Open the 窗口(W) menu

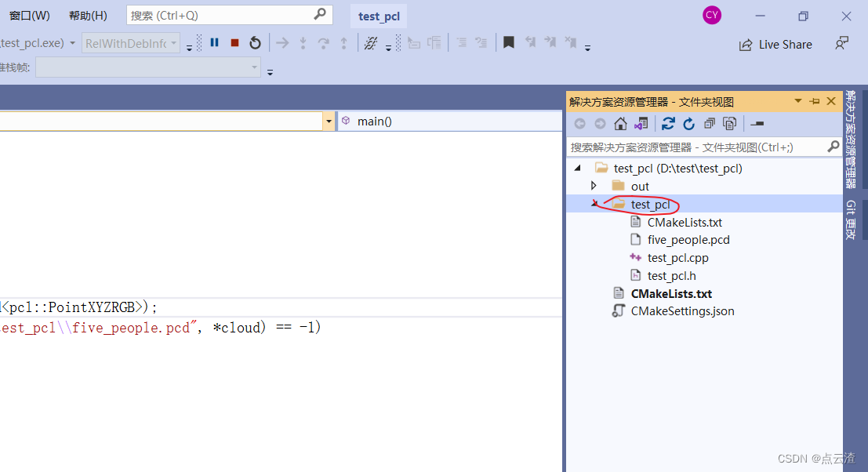coord(29,16)
